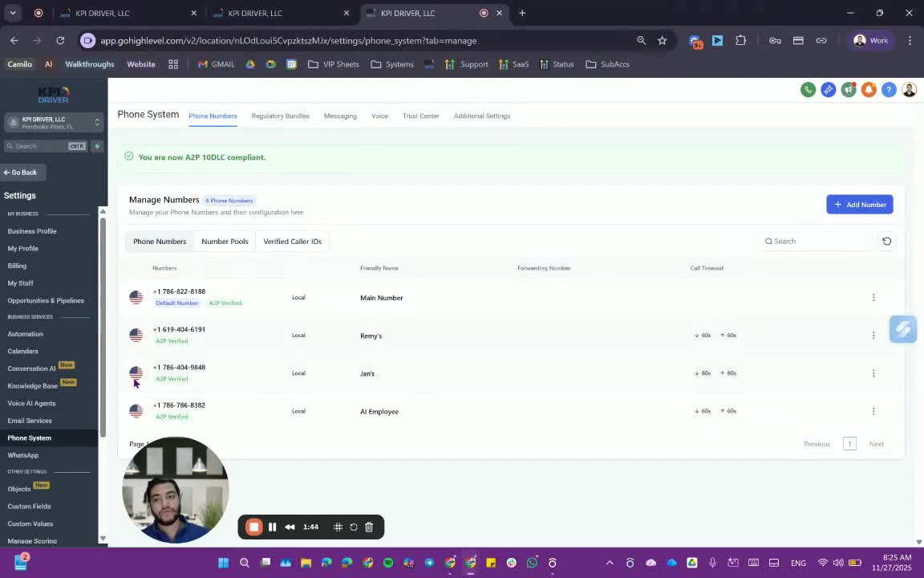Stop recording with the red stop button
Screen dimensions: 924x578
pyautogui.click(x=254, y=527)
